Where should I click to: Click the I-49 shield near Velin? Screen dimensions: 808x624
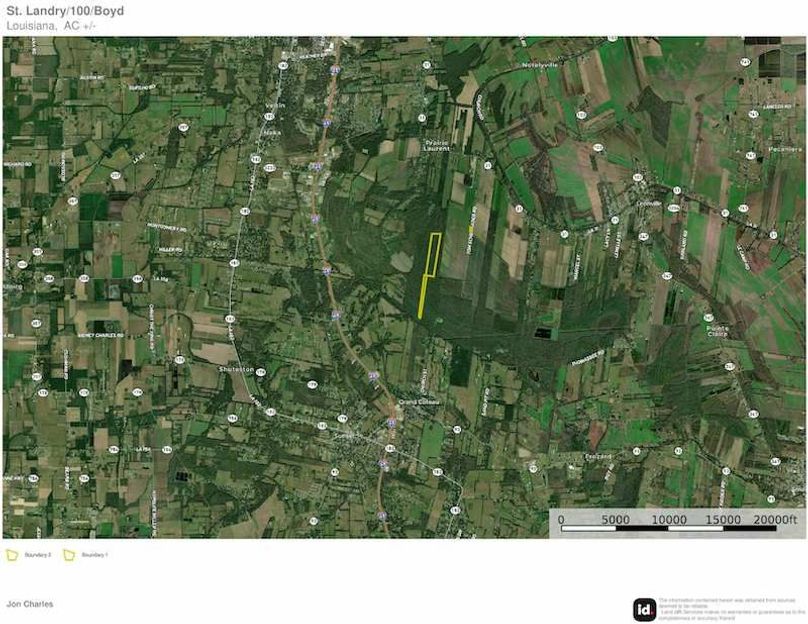point(327,123)
